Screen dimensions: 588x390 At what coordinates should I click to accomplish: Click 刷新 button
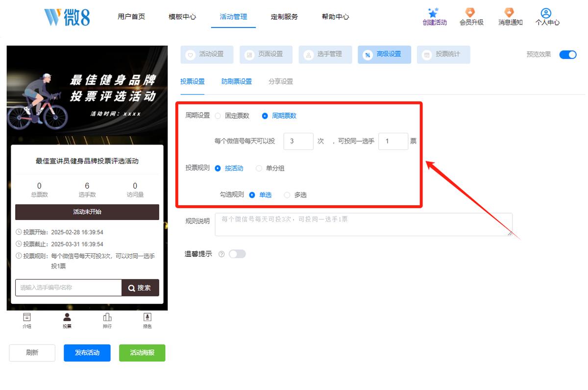point(32,353)
